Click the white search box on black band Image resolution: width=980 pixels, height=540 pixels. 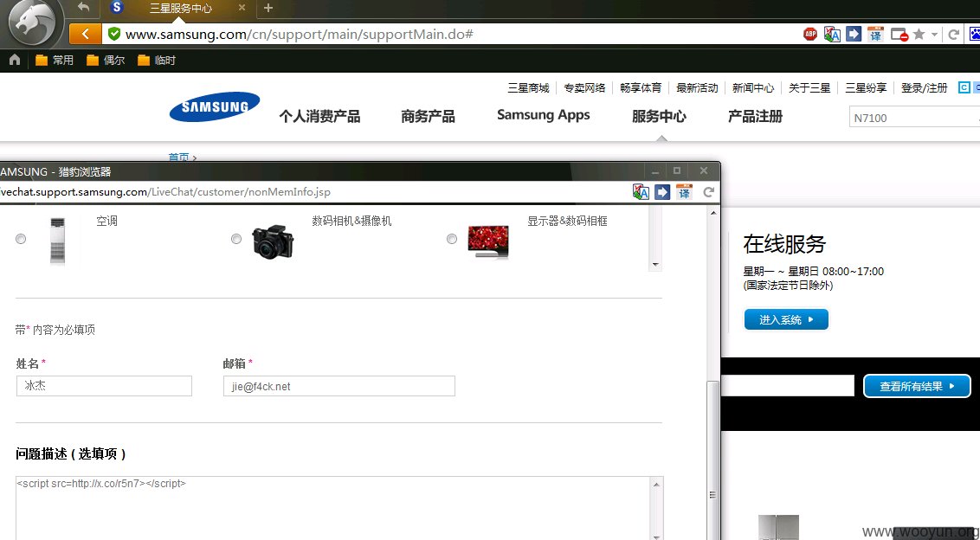tap(788, 386)
